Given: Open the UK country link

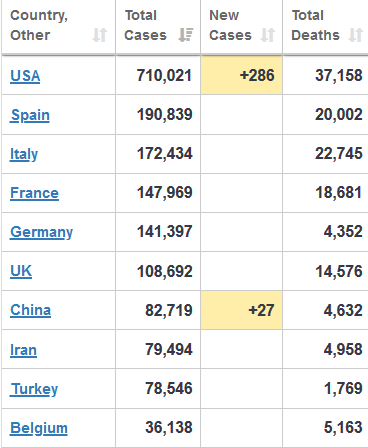Looking at the screenshot, I should [21, 271].
